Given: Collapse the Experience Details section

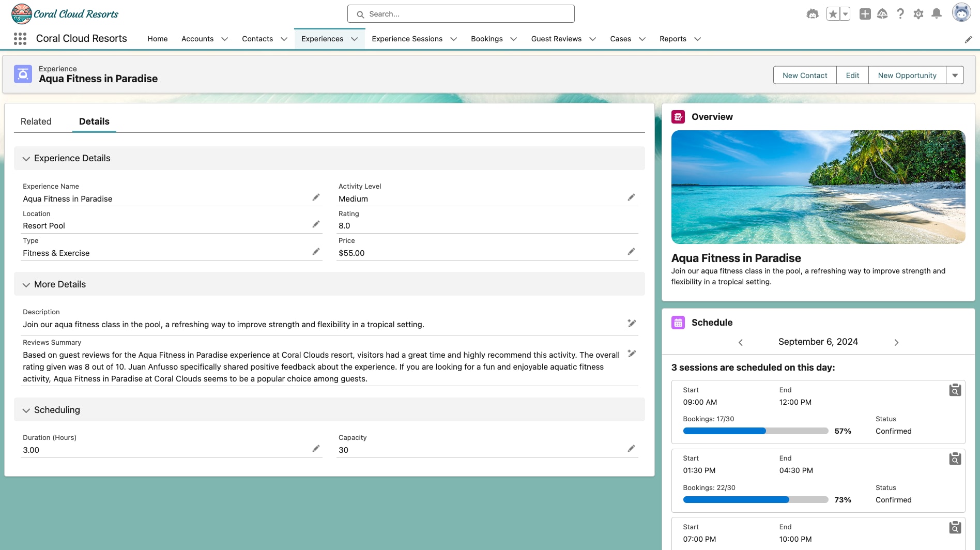Looking at the screenshot, I should pos(26,159).
